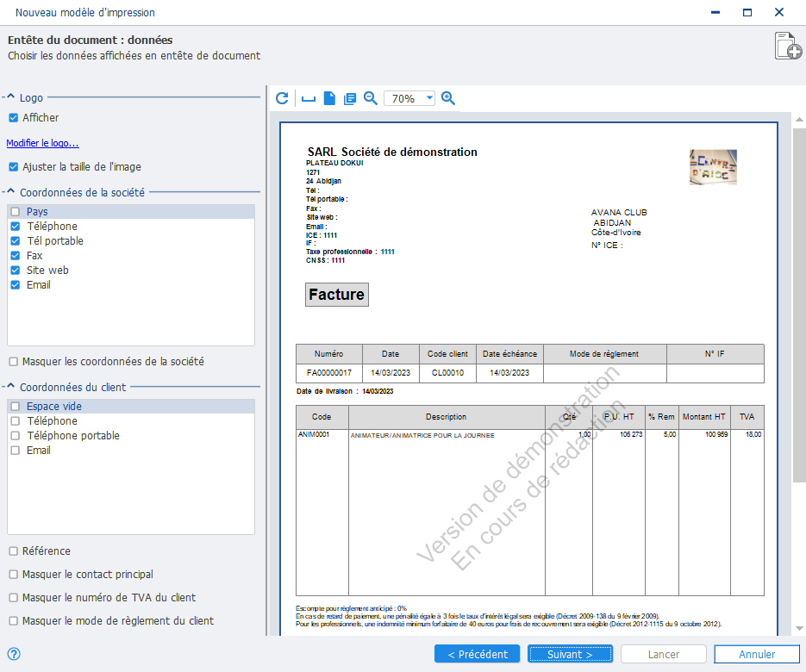Go back with the Précédent button
Image resolution: width=806 pixels, height=672 pixels.
477,654
